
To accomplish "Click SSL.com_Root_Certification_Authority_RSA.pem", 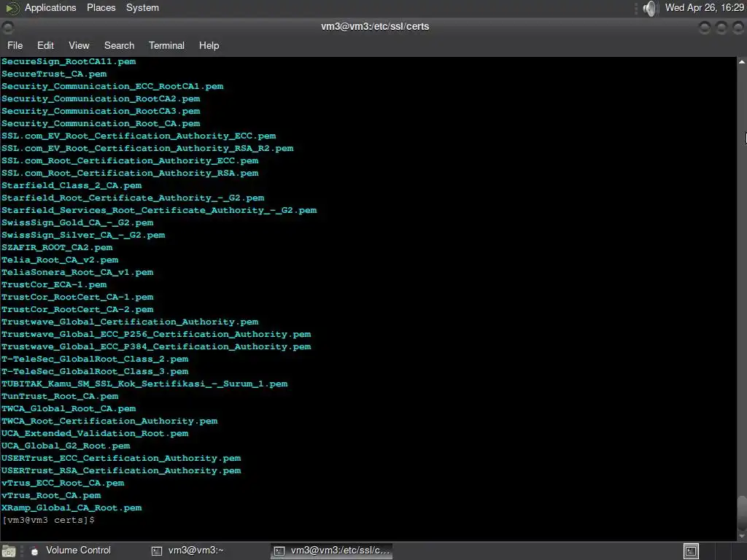I will 130,173.
